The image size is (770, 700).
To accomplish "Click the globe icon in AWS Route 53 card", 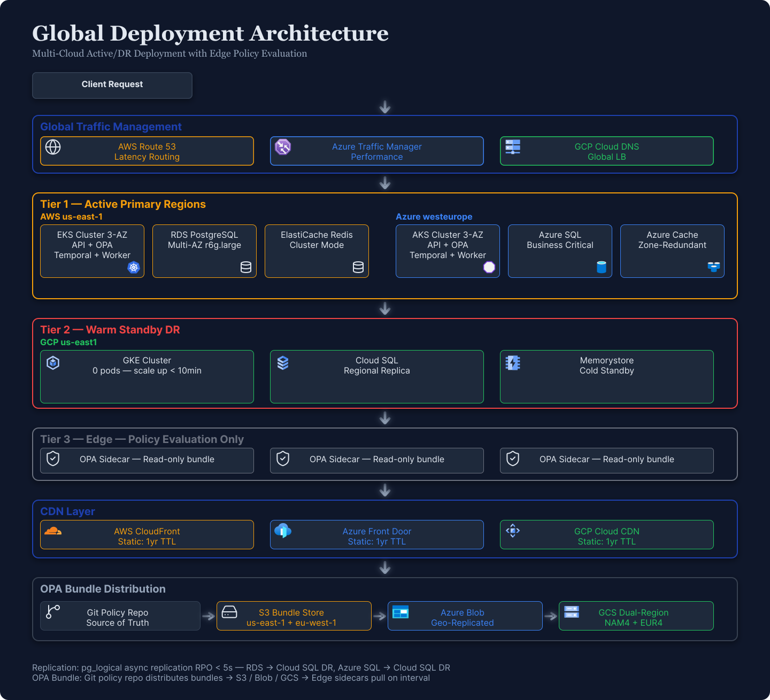I will click(x=53, y=147).
